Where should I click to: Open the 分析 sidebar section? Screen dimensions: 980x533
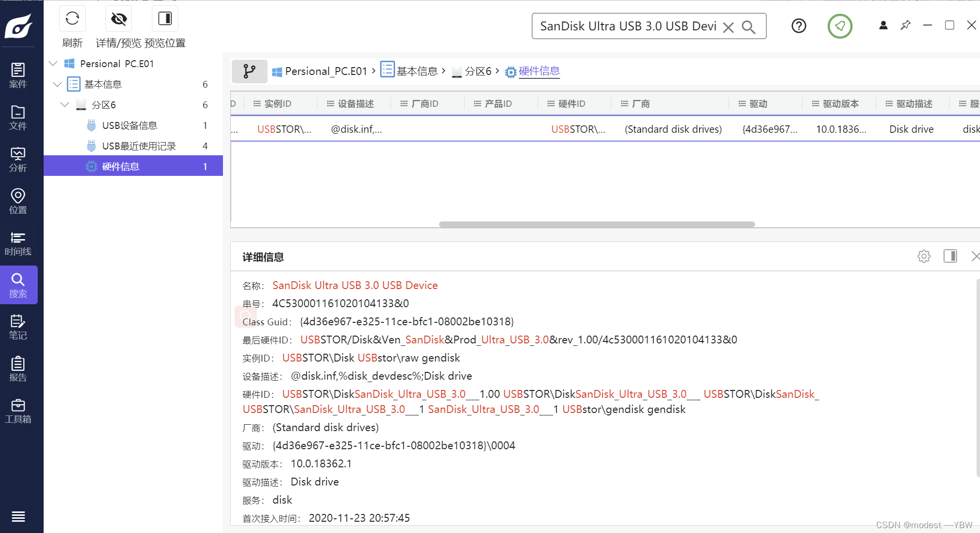[18, 160]
